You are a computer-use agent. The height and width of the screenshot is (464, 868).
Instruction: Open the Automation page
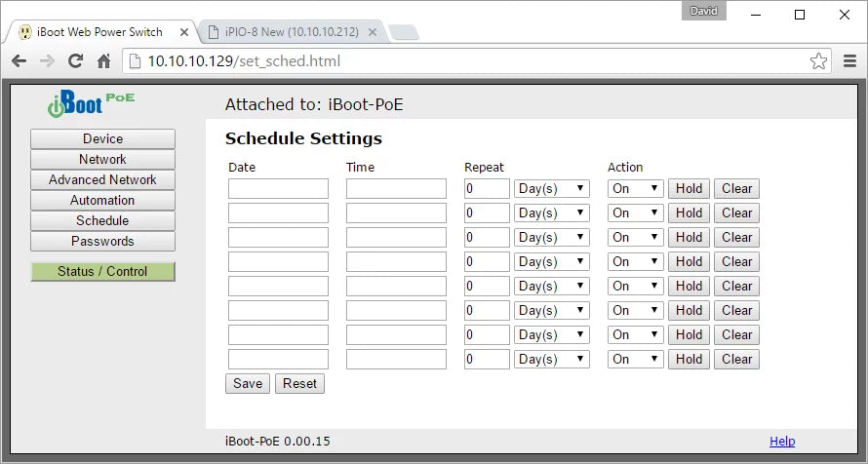click(x=103, y=200)
